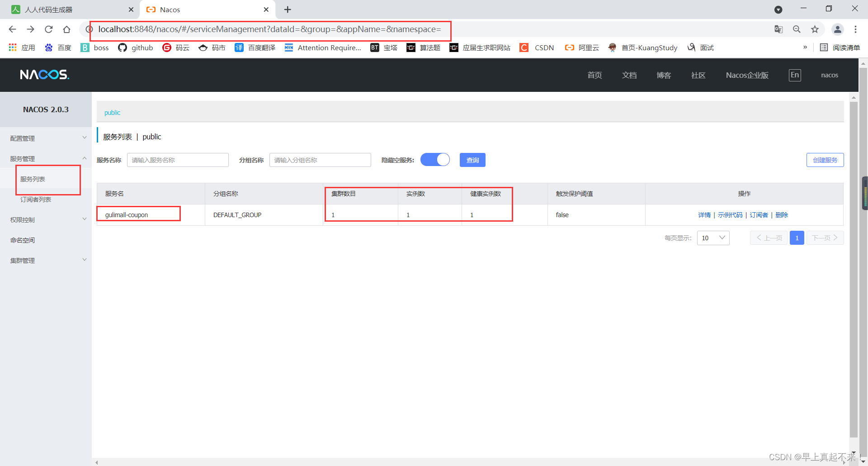The image size is (868, 466).
Task: Open a new browser tab
Action: tap(288, 10)
